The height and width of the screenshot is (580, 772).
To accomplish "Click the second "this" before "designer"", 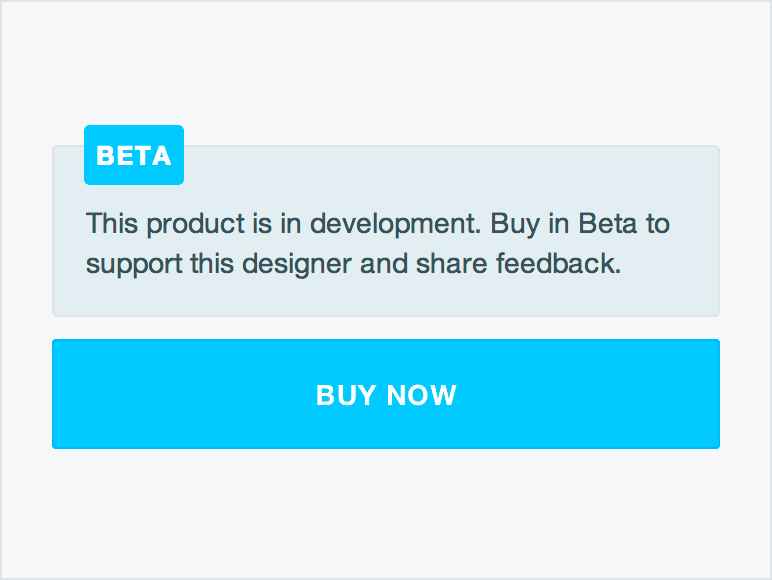I will (x=211, y=265).
